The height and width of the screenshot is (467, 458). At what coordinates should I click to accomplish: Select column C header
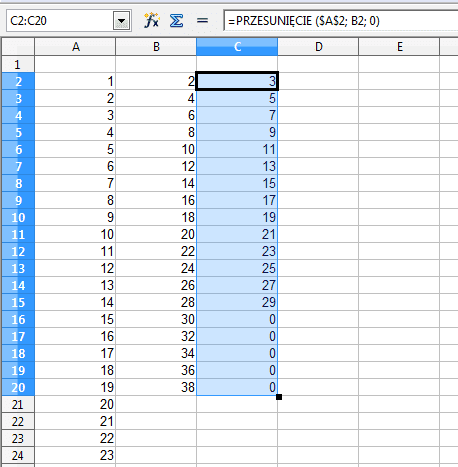click(x=237, y=47)
